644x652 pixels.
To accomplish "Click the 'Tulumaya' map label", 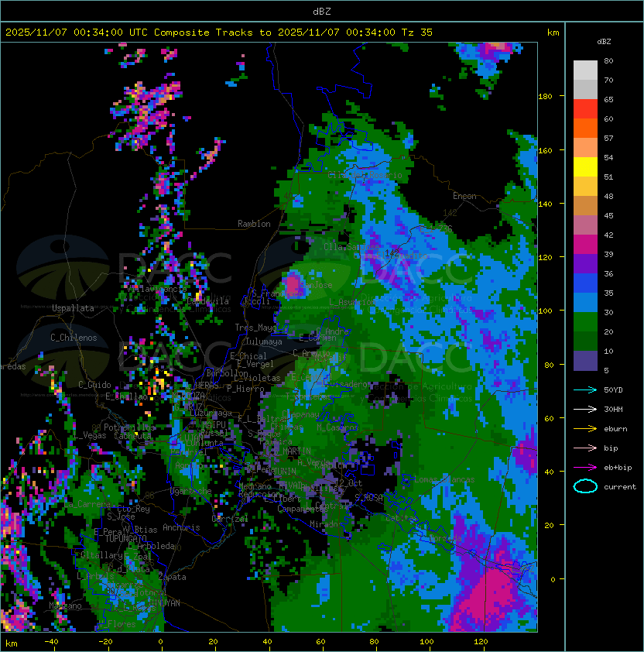I will tap(264, 341).
